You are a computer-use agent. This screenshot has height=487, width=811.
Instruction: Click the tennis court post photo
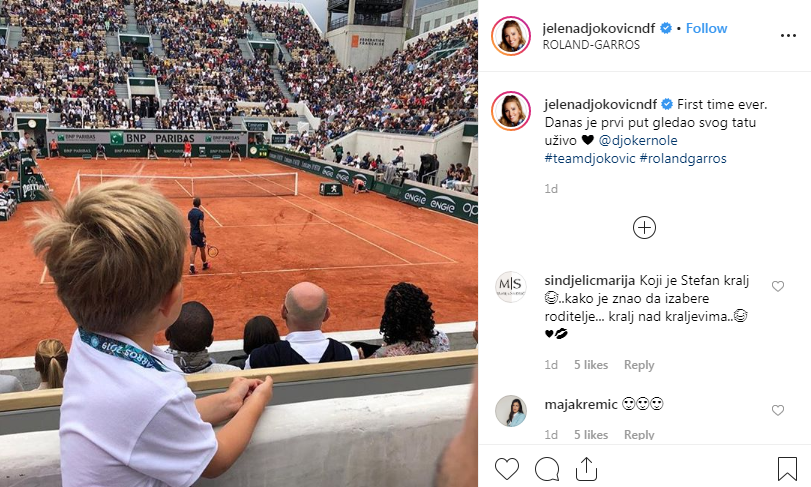coord(239,244)
